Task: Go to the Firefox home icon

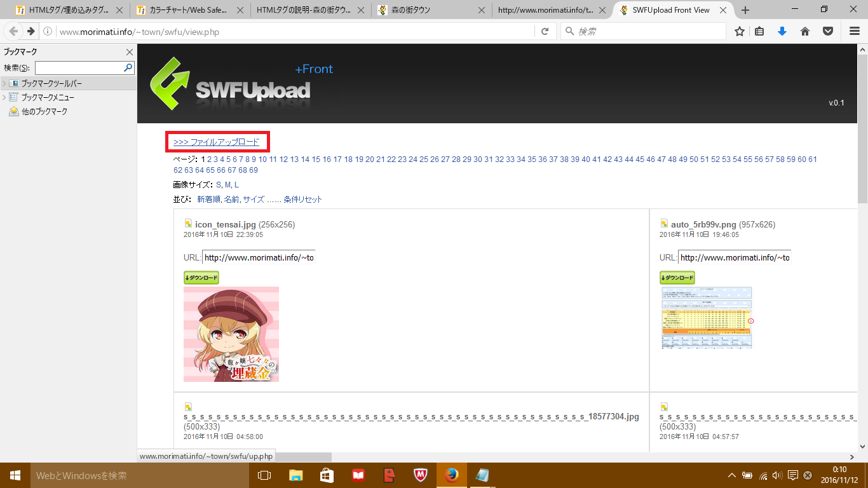Action: pos(805,31)
